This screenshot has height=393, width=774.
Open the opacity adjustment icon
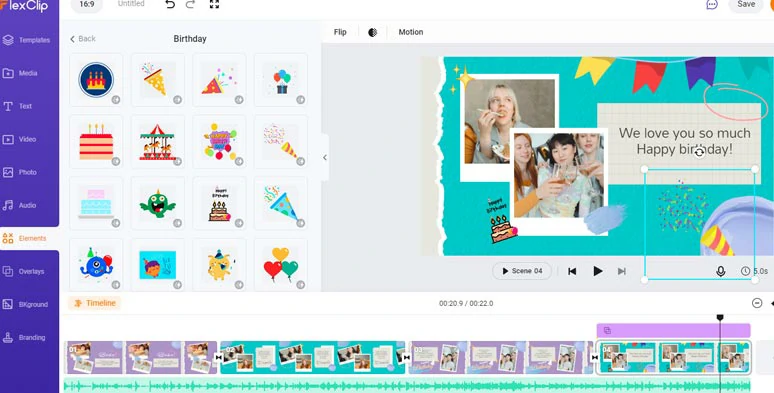point(373,33)
